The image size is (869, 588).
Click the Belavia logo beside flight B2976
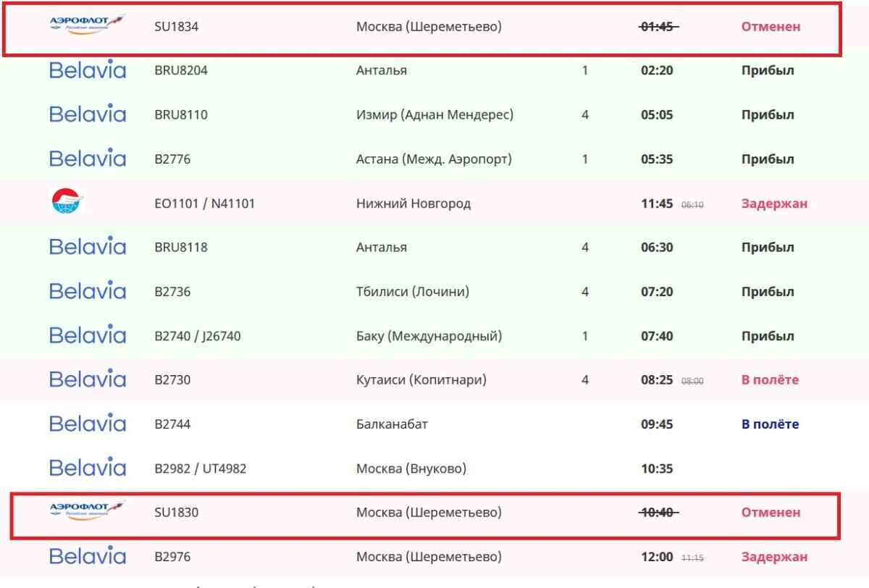click(88, 557)
